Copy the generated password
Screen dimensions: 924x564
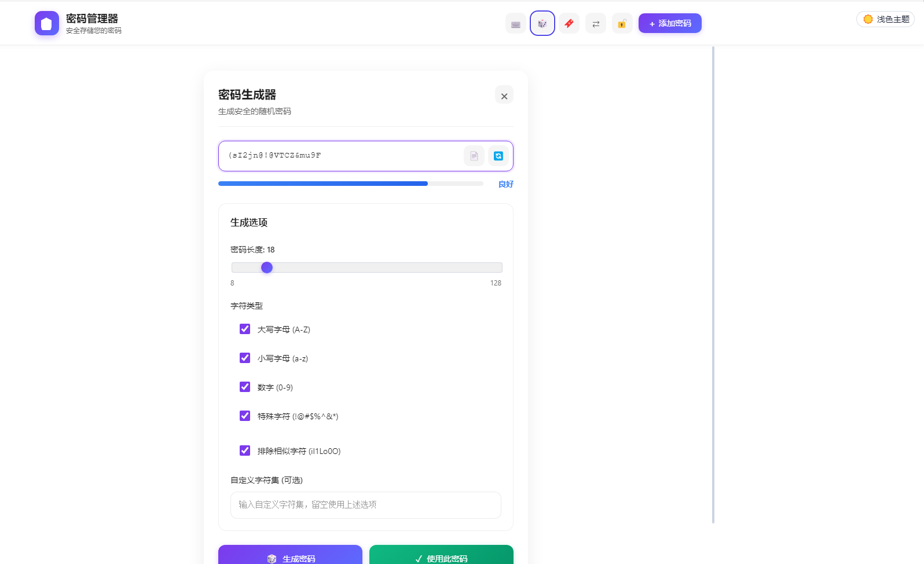click(474, 156)
